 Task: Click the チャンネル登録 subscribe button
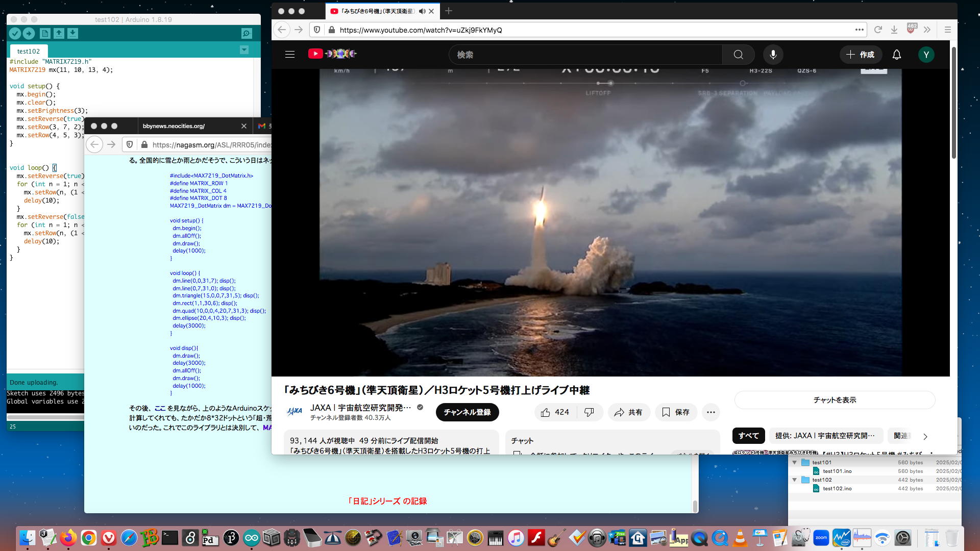point(467,412)
